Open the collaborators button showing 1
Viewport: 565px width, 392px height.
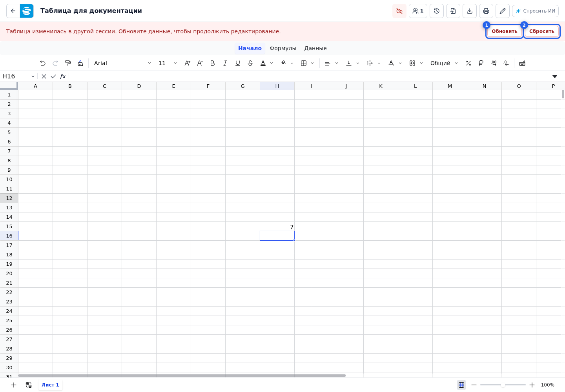pos(418,11)
